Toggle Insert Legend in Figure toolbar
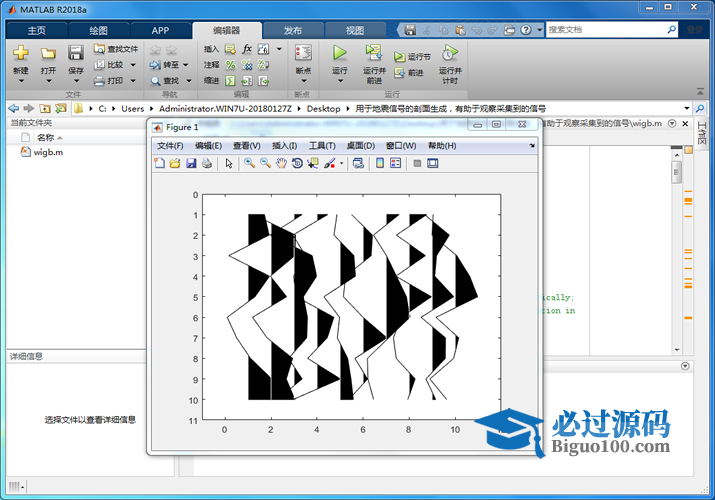 click(x=395, y=163)
